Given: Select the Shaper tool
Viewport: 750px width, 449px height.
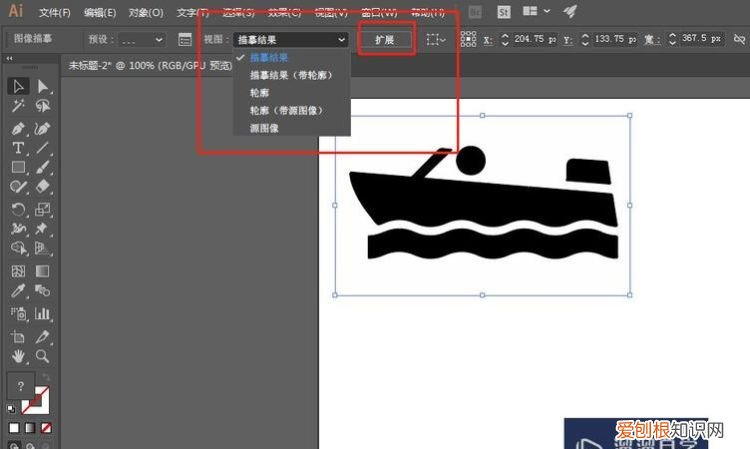Looking at the screenshot, I should point(18,186).
